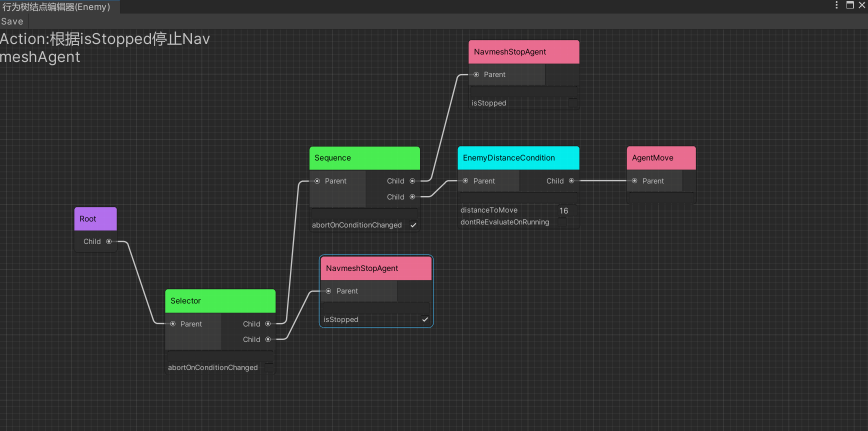Click EnemyDistanceCondition Child output port
This screenshot has width=868, height=431.
tap(571, 181)
